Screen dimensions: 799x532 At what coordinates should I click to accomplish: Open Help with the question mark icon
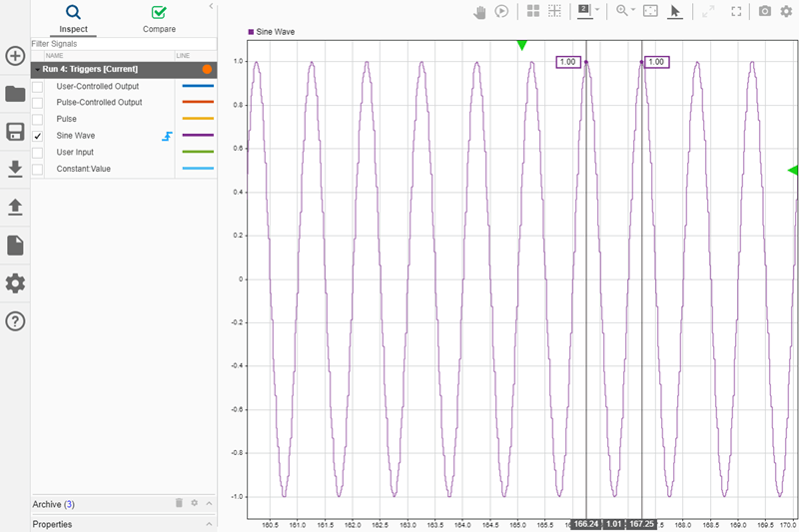(x=15, y=321)
